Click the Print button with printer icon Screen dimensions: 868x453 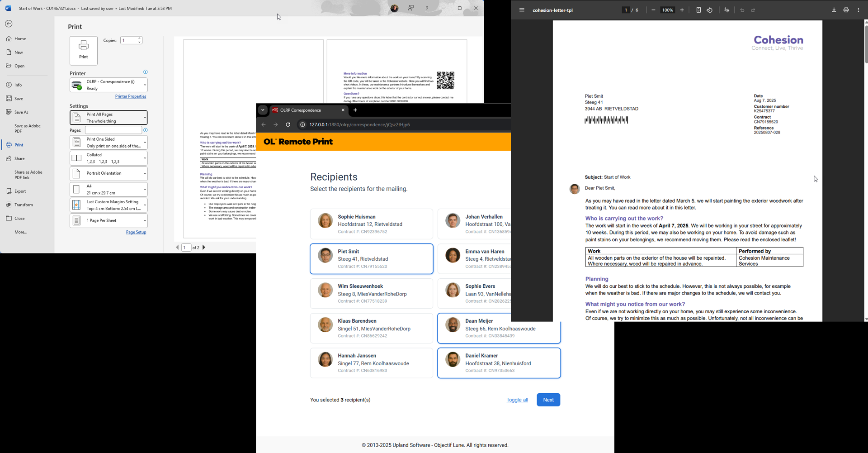pos(84,51)
